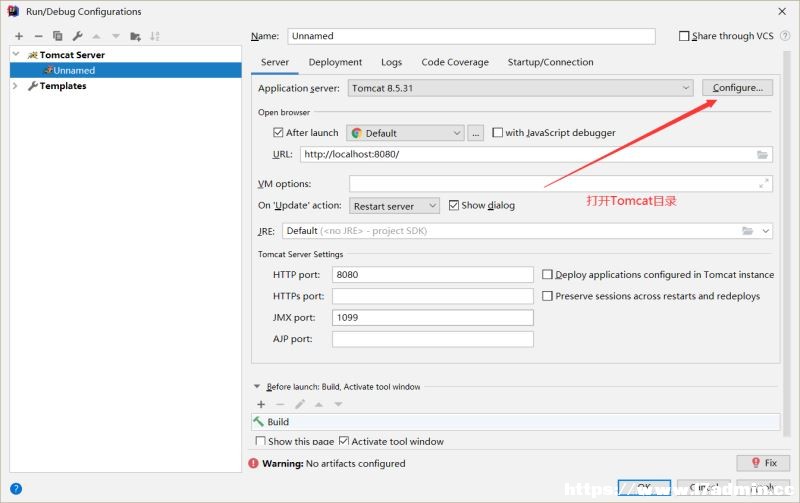800x503 pixels.
Task: Open edit defaults wrench icon
Action: pyautogui.click(x=78, y=36)
